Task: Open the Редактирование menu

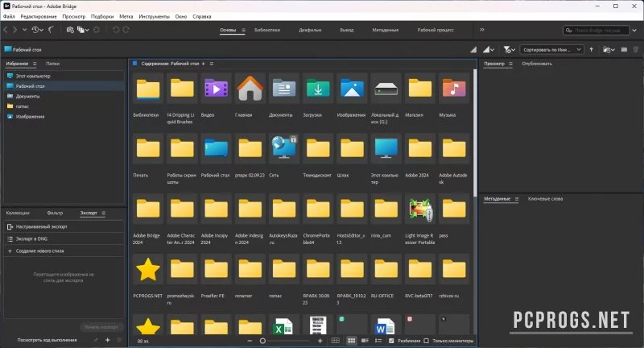Action: (39, 16)
